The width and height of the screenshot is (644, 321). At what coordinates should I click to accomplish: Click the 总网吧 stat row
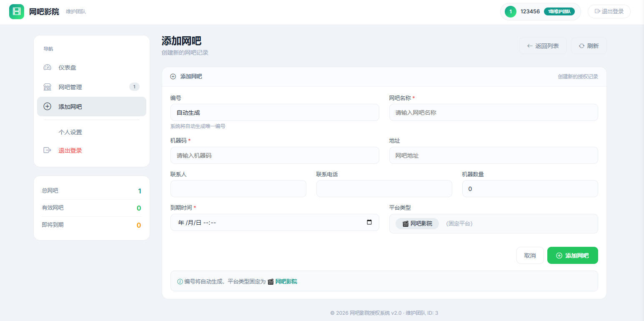[92, 191]
